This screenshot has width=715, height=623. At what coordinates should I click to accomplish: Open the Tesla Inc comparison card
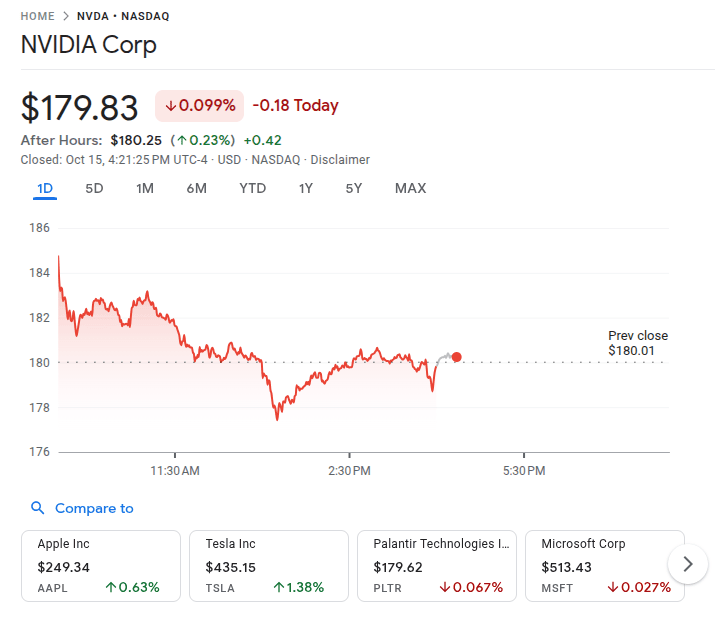pyautogui.click(x=269, y=566)
